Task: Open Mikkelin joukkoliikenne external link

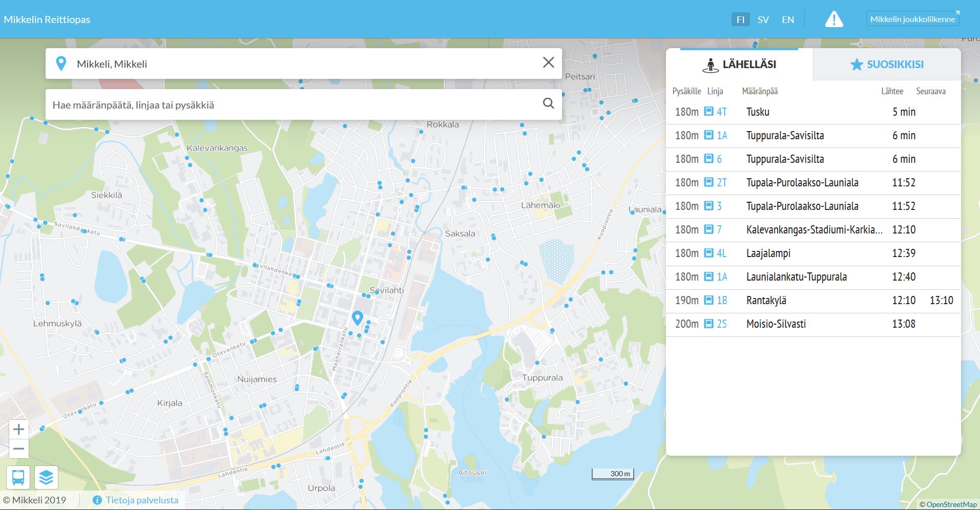Action: pyautogui.click(x=913, y=19)
